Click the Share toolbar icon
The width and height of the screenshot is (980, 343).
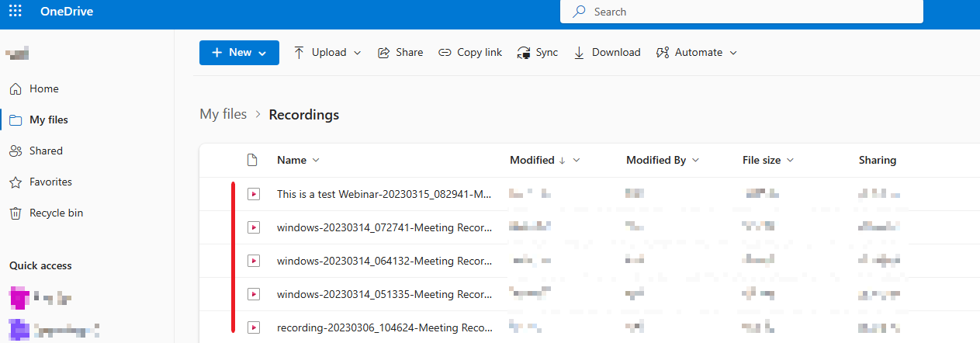tap(383, 53)
